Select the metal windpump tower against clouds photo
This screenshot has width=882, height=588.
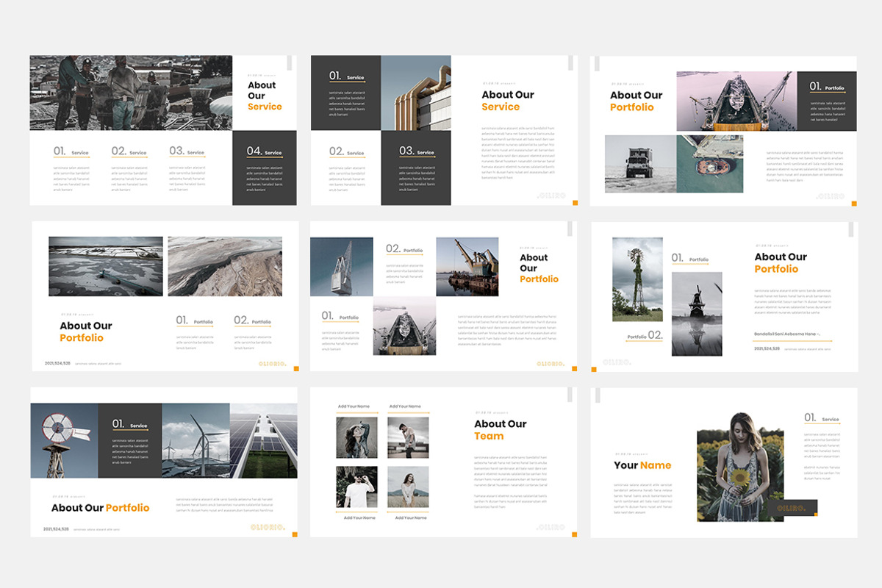pyautogui.click(x=637, y=279)
